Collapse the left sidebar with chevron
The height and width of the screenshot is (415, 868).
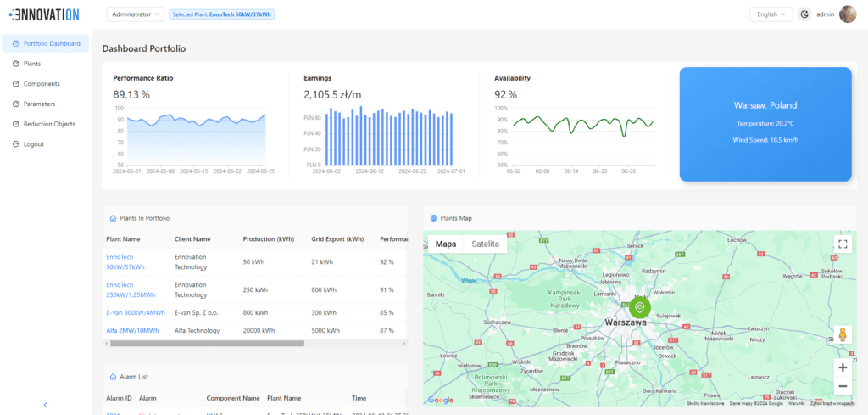(x=45, y=405)
